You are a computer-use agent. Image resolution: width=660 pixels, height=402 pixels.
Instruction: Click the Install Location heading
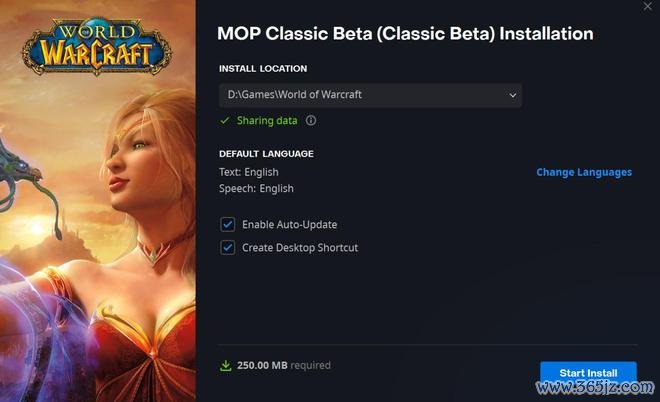tap(263, 69)
